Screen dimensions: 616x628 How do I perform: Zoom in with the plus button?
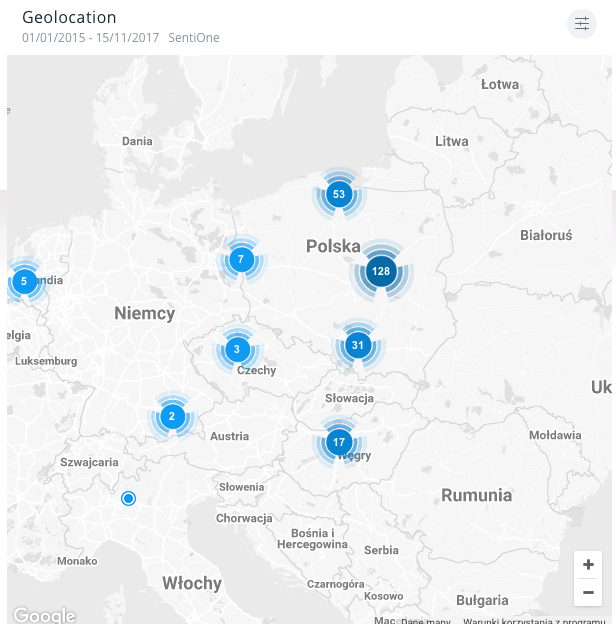588,565
